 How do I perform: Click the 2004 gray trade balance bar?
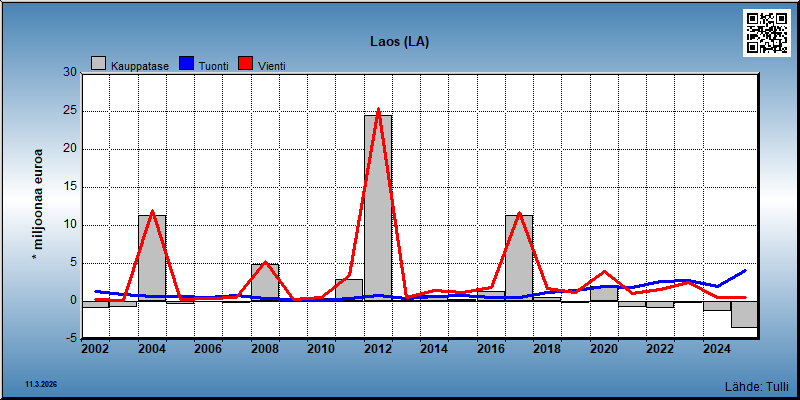point(152,258)
